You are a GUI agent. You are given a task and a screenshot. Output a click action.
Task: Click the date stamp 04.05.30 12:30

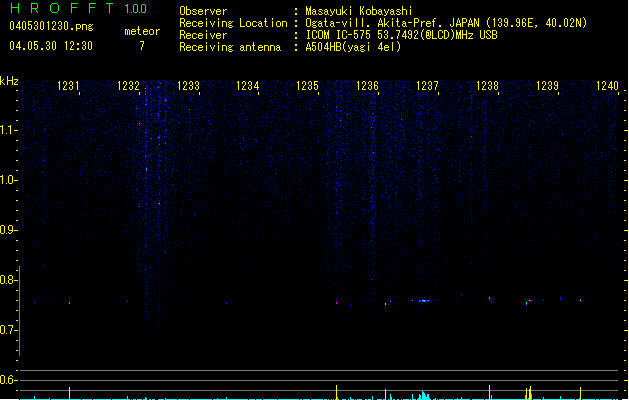coord(51,46)
